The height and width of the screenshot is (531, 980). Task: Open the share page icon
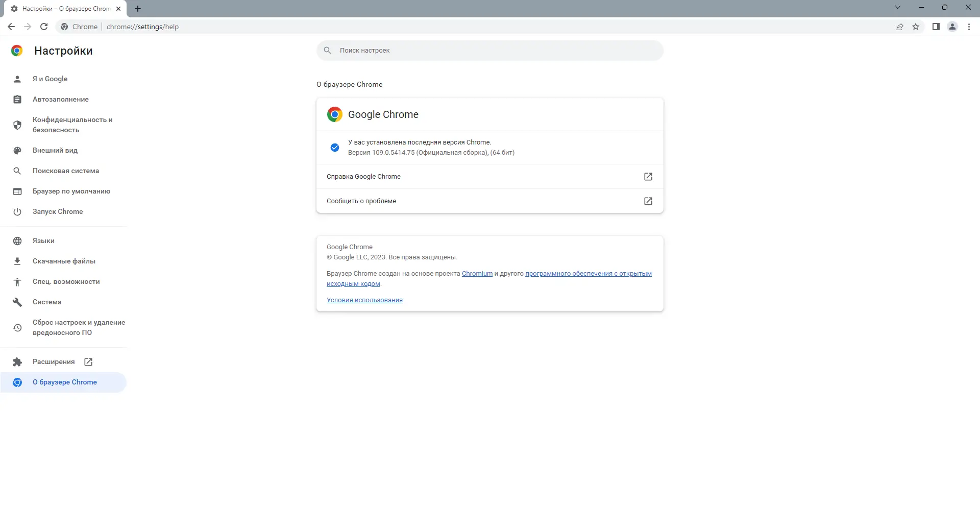coord(899,27)
